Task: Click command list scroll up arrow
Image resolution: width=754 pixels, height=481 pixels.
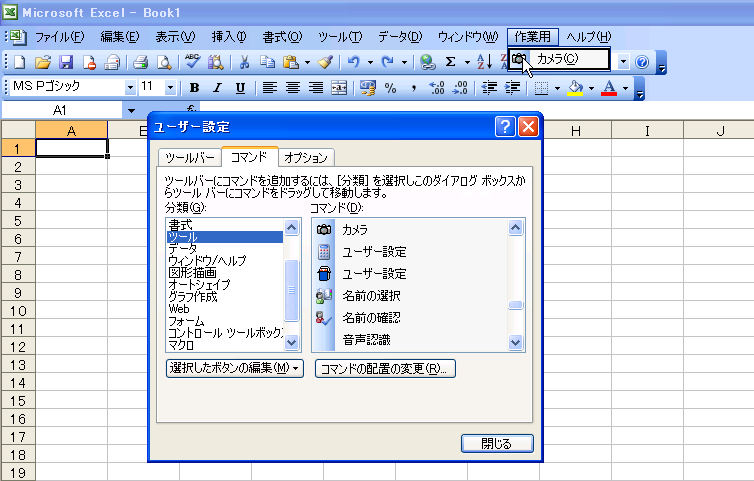Action: click(515, 227)
